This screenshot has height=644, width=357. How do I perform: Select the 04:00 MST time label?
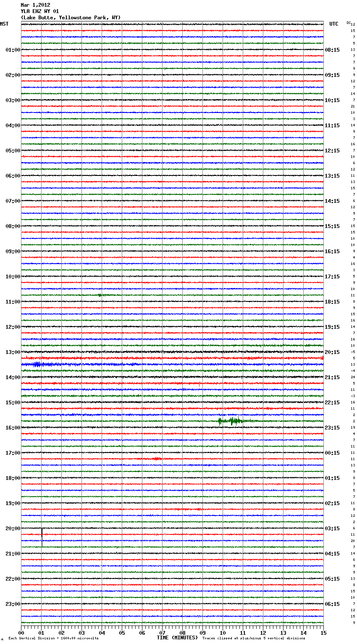[13, 126]
